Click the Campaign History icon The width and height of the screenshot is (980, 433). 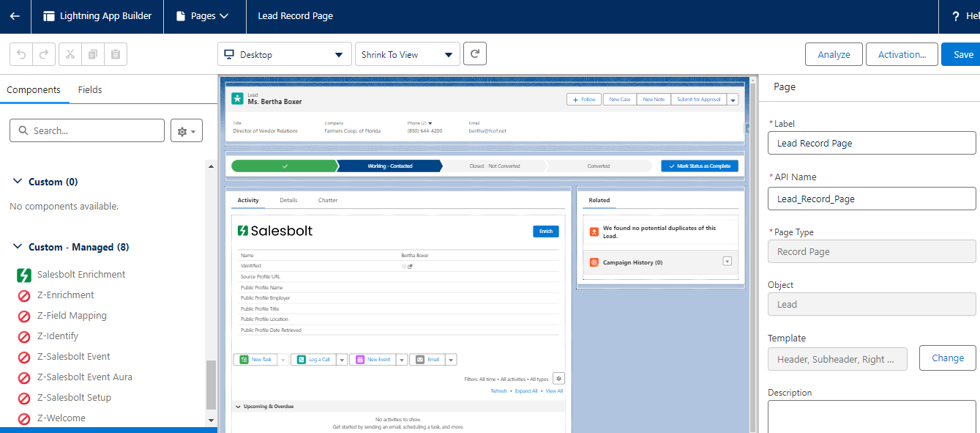coord(594,262)
